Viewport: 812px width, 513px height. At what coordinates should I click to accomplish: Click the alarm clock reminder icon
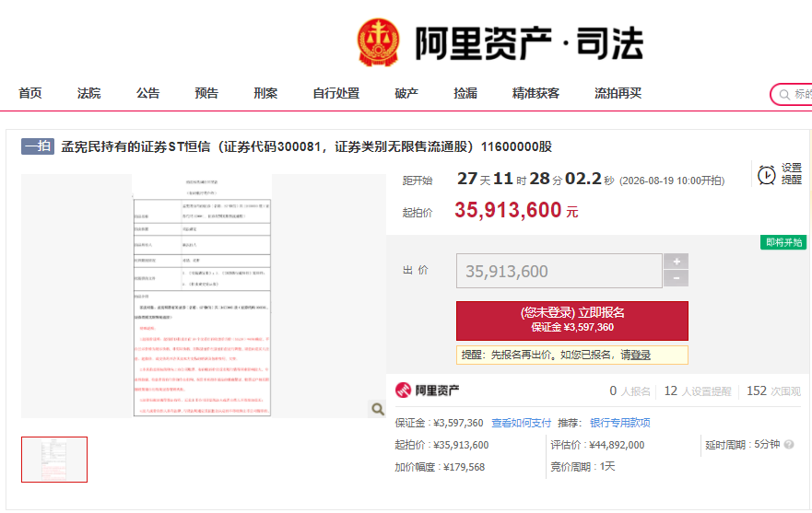click(767, 175)
